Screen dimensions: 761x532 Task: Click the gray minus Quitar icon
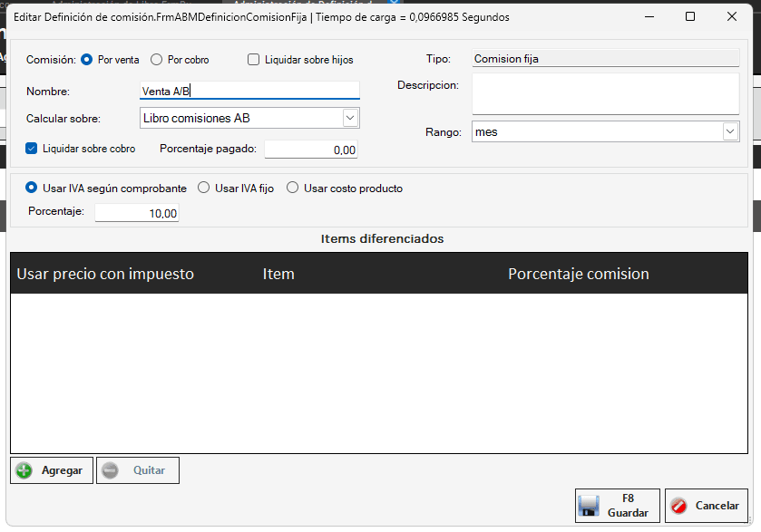(110, 470)
